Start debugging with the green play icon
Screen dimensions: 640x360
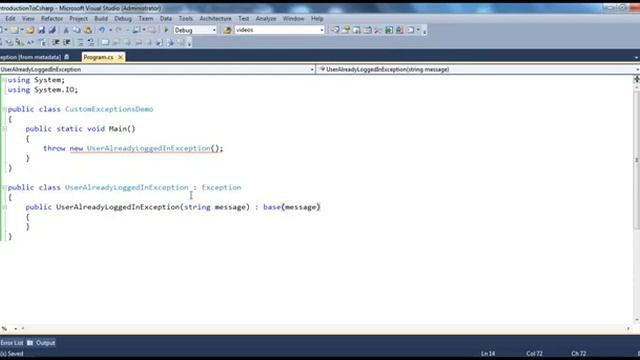[x=166, y=30]
